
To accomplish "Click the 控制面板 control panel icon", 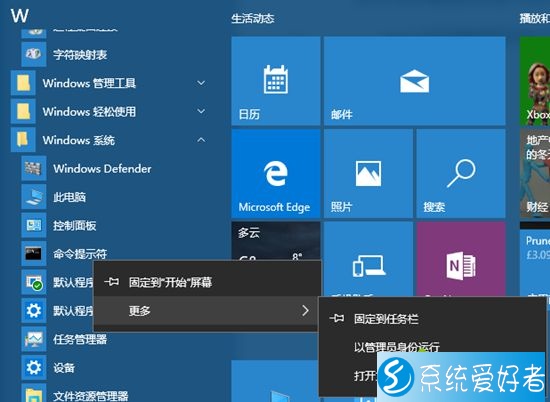I will pos(34,225).
